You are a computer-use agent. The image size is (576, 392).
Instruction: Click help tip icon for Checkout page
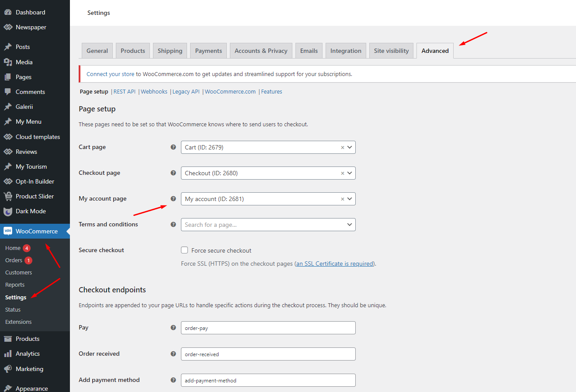(x=173, y=173)
